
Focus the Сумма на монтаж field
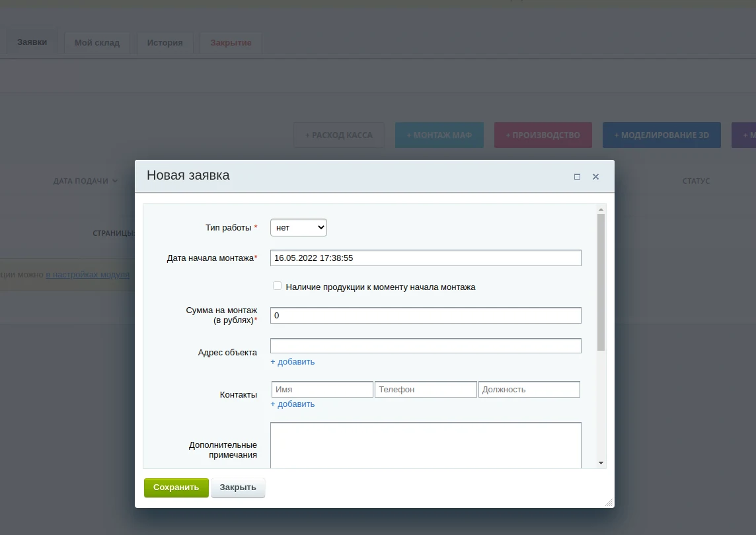(426, 315)
